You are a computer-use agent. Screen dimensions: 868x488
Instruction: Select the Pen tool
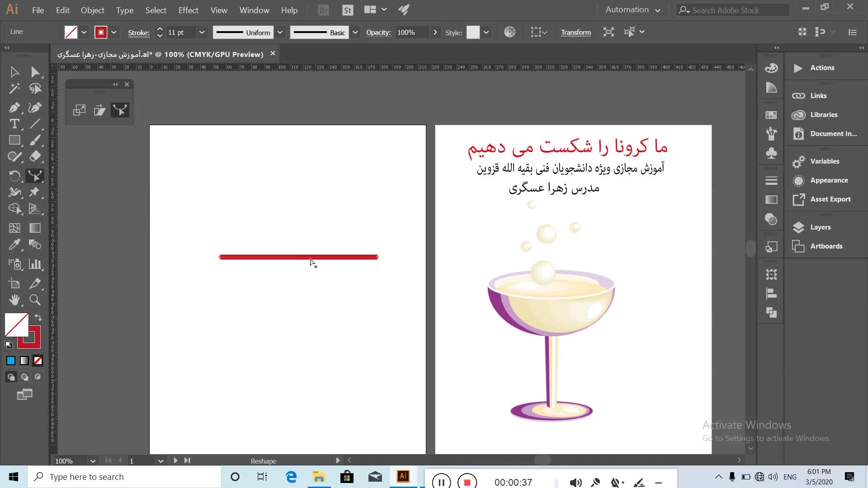coord(14,108)
